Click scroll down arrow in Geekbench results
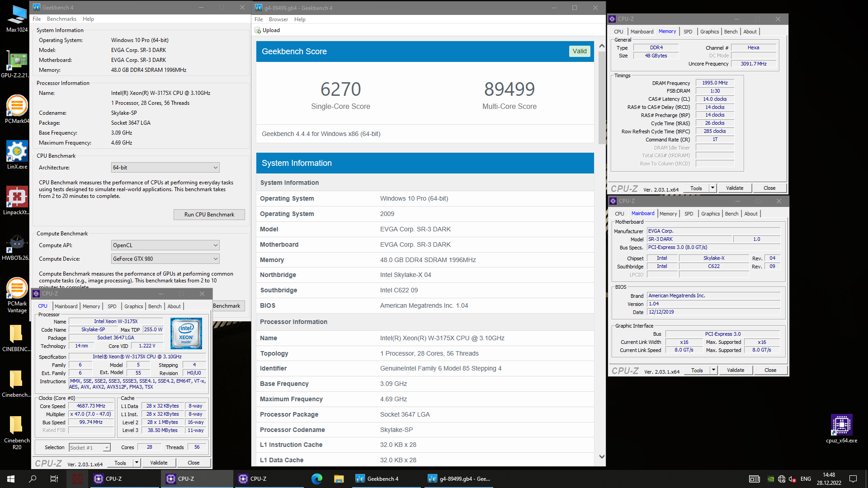This screenshot has height=488, width=868. click(602, 457)
